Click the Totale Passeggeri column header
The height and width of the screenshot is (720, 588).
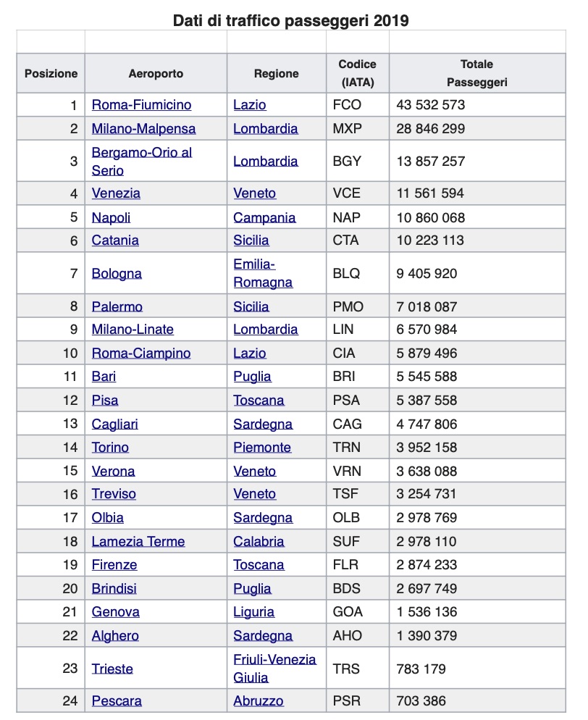pos(476,73)
